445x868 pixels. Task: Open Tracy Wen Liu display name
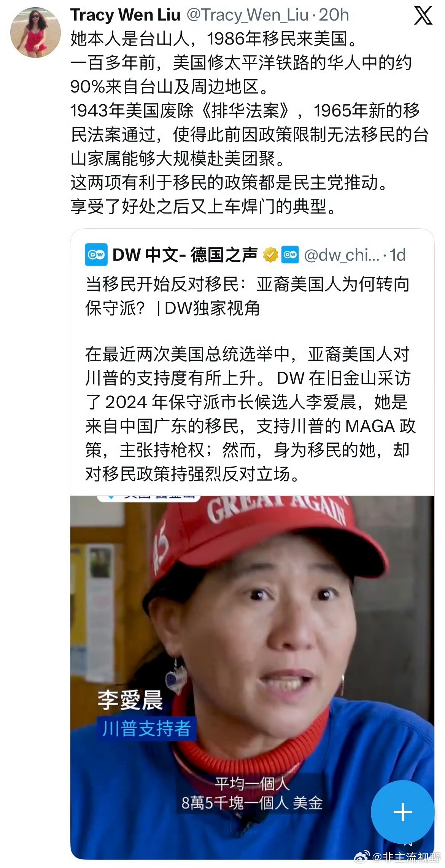[126, 15]
